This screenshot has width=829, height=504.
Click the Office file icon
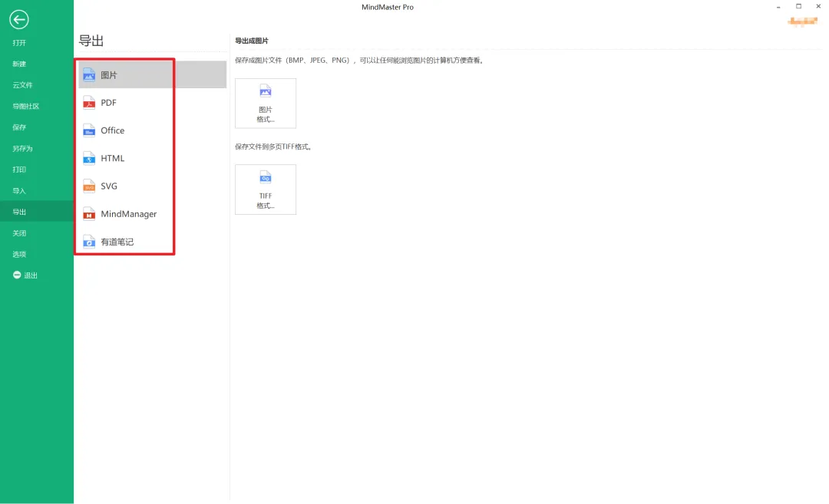coord(89,130)
